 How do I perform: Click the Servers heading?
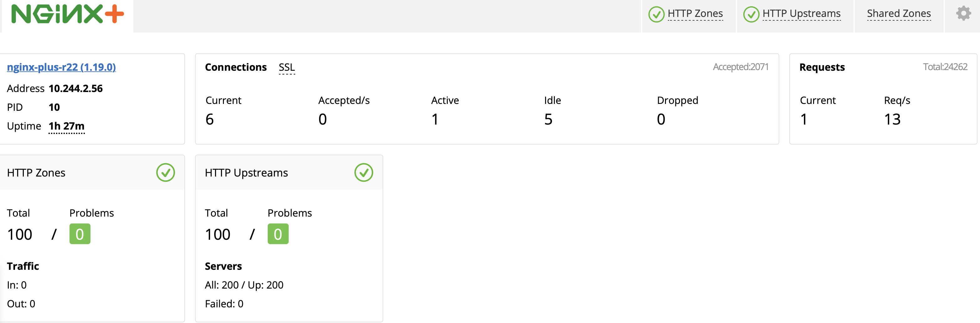(x=223, y=266)
